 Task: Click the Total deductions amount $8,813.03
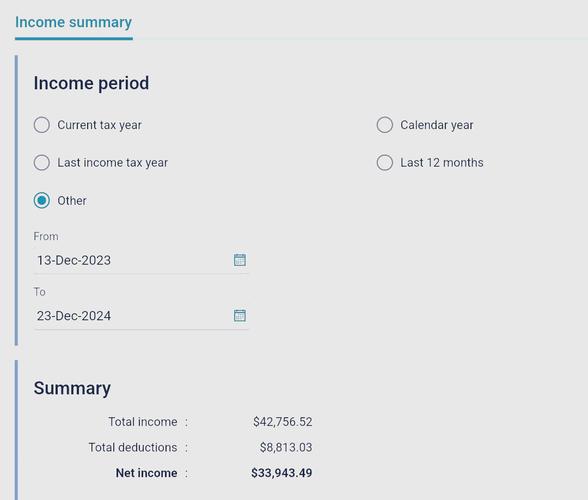[x=286, y=447]
